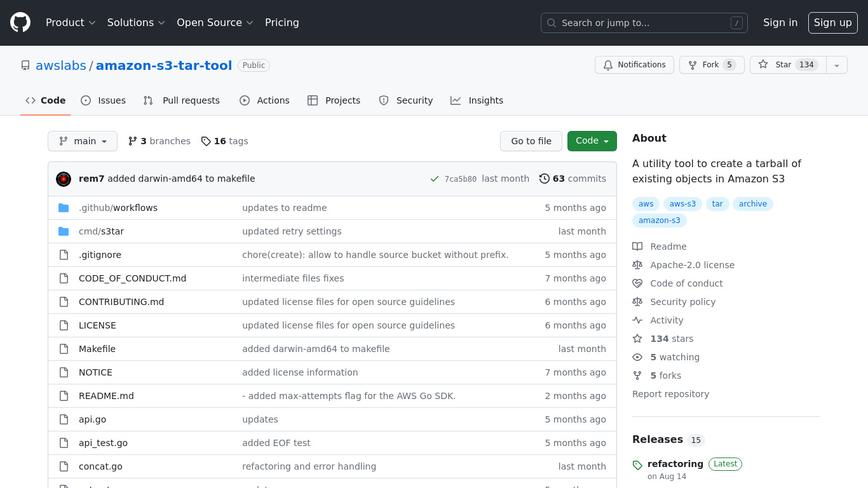Screen dimensions: 868x488
Task: Click the Go to file button
Action: coord(531,141)
